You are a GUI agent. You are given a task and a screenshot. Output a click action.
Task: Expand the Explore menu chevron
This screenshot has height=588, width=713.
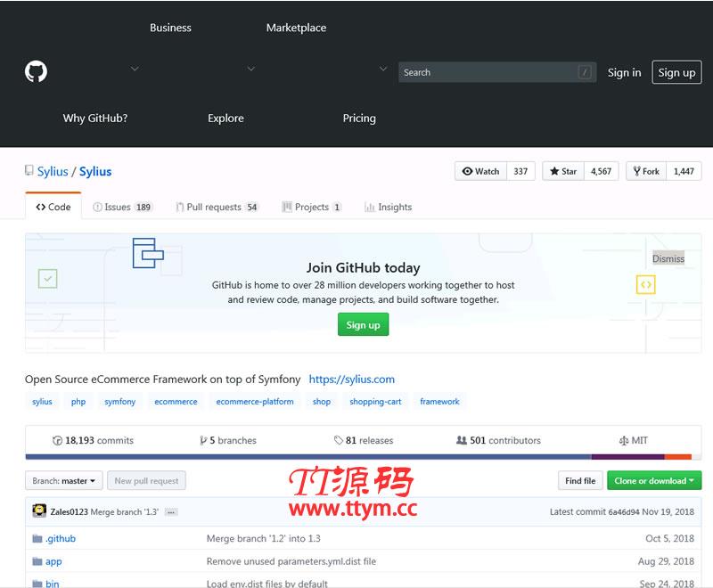(251, 69)
